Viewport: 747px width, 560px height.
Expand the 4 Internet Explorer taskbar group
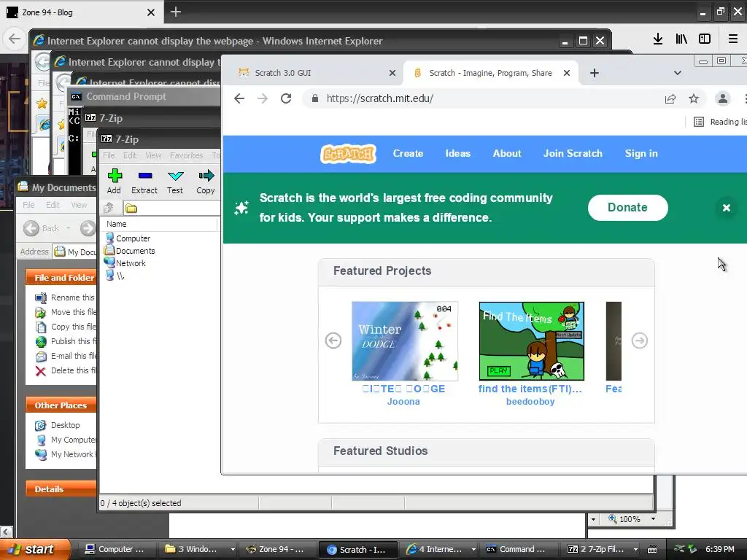pos(473,549)
